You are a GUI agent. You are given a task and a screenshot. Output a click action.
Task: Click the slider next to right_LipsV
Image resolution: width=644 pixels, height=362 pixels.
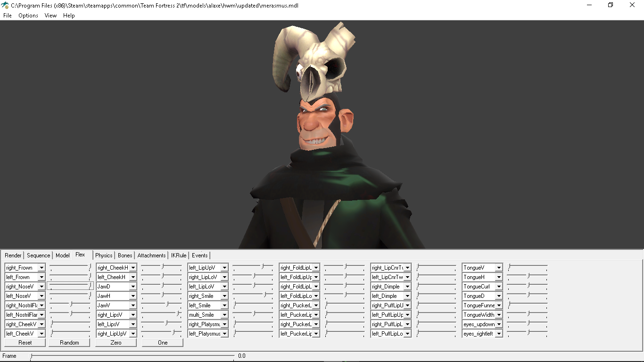(x=162, y=314)
